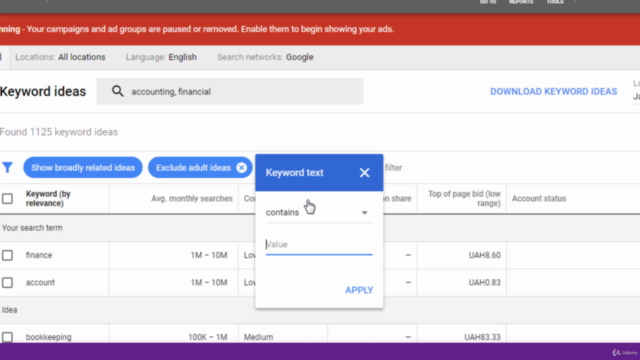Open the Tools menu in top bar
The height and width of the screenshot is (360, 640).
click(x=555, y=2)
